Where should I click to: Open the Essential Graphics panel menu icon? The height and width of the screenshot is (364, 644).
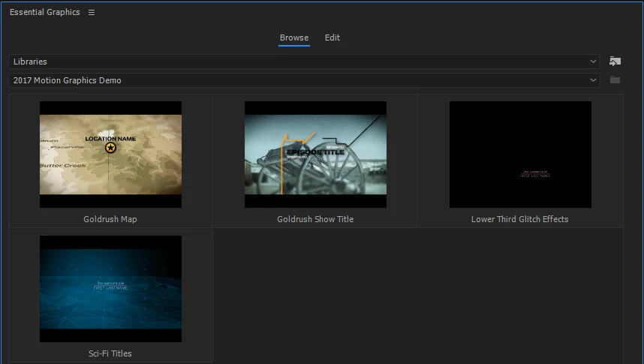(92, 12)
